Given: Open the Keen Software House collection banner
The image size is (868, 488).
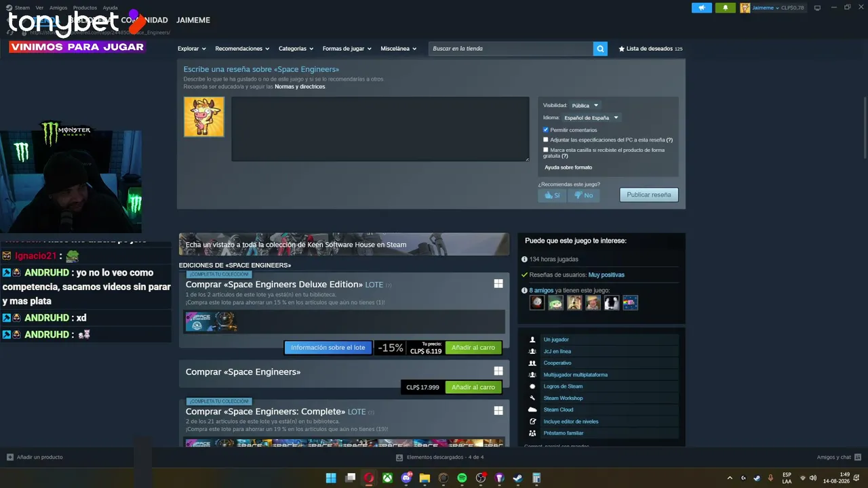Looking at the screenshot, I should pos(344,245).
